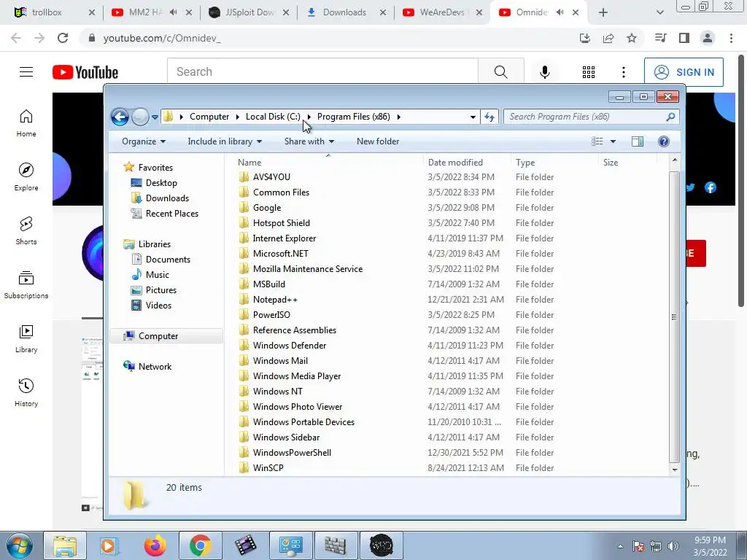Switch to the Downloads browser tab
Viewport: 747px width, 560px height.
344,12
